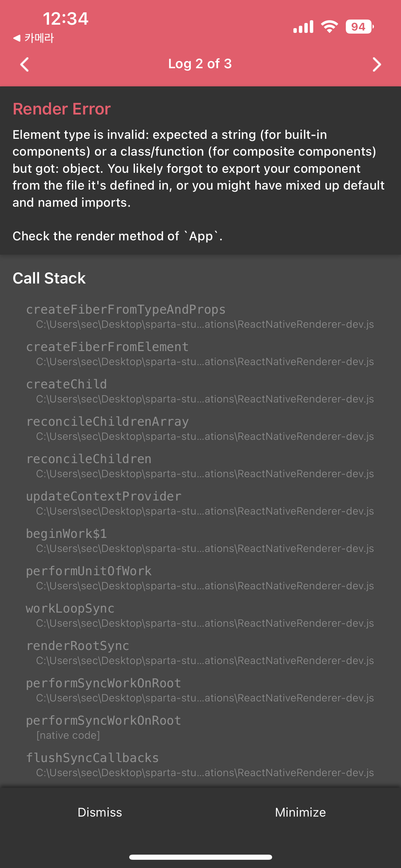Tap the Log 2 of 3 header title
The image size is (401, 868).
click(200, 64)
